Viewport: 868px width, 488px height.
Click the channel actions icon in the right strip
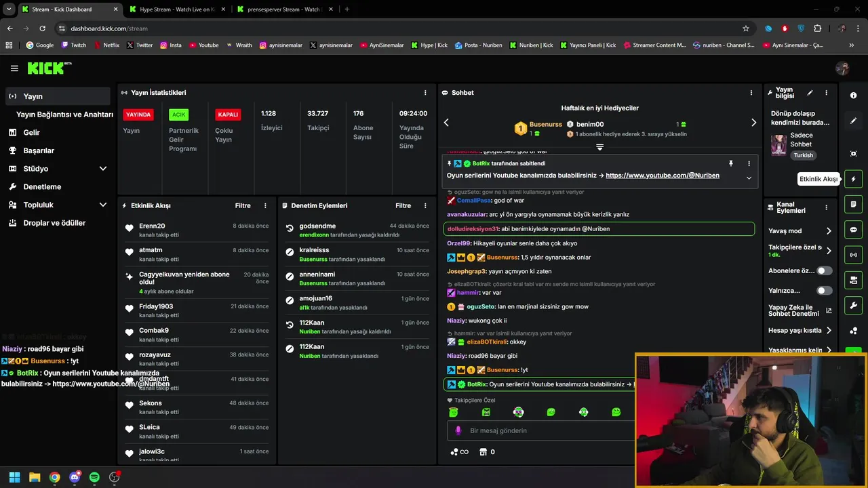853,280
